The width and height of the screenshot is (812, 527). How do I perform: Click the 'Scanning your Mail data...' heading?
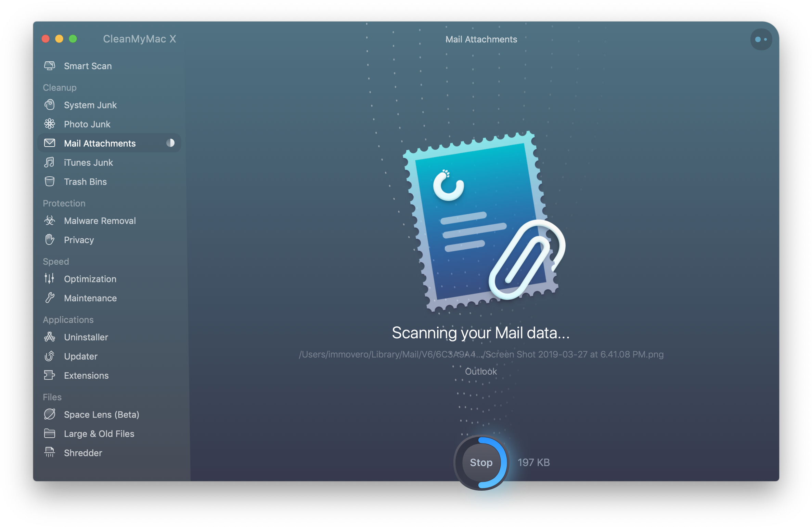pyautogui.click(x=481, y=333)
